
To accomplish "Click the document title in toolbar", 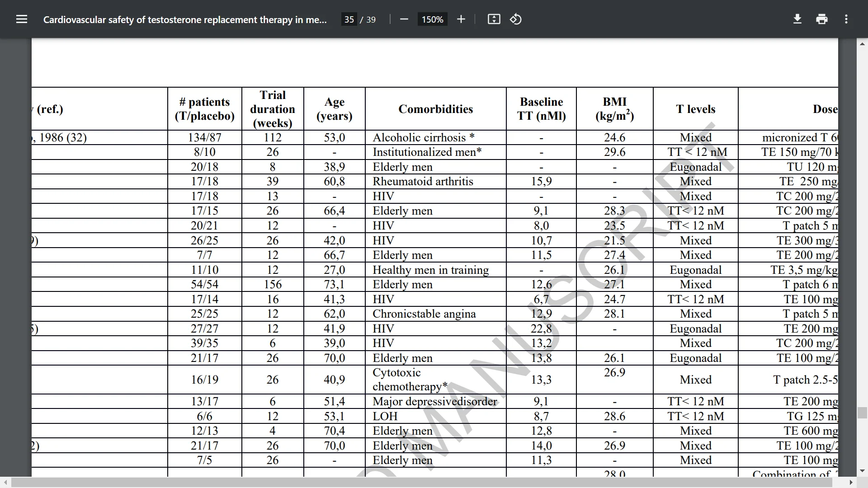I will [185, 19].
